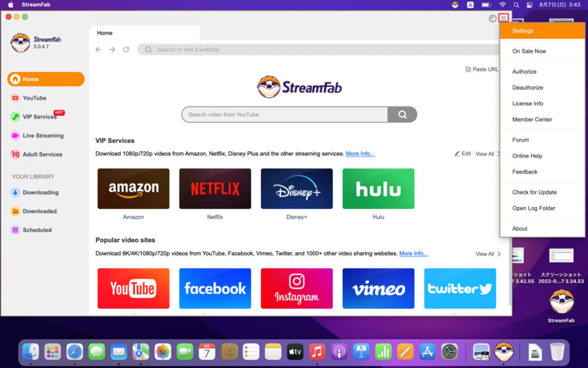Show the Downloaded library
Viewport: 588px width, 368px height.
click(34, 212)
